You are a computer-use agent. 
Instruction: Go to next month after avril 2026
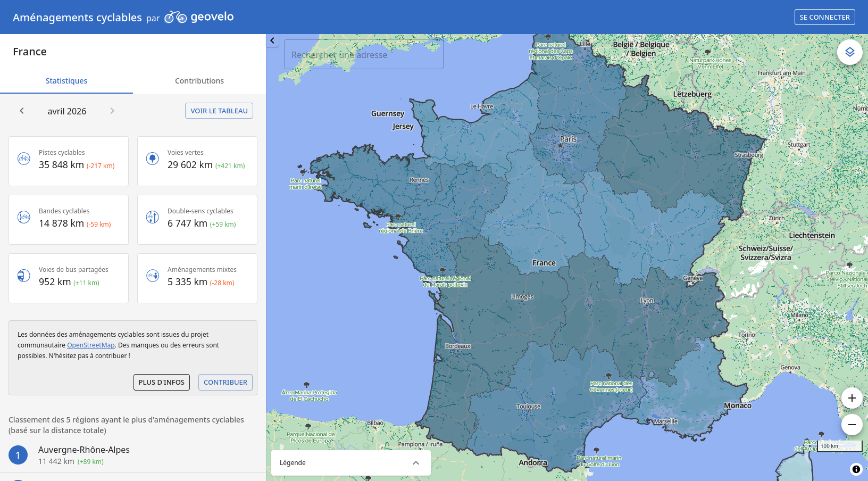(x=112, y=111)
